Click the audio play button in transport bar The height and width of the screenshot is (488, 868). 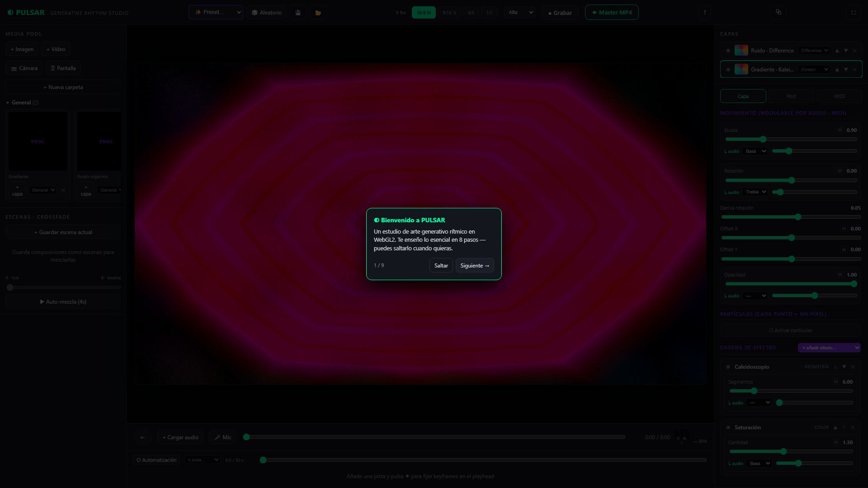(x=142, y=437)
